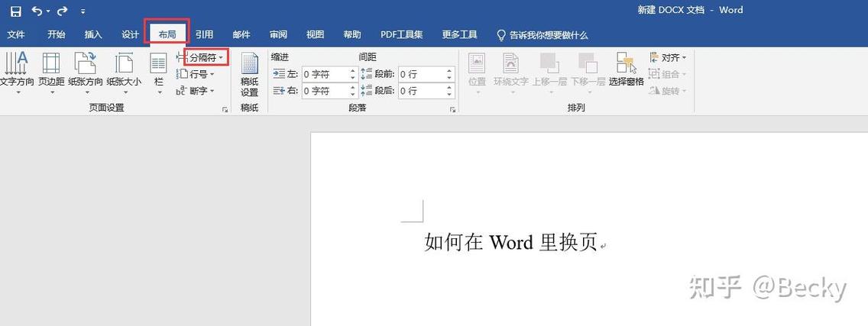
Task: Open the 纸张方向 orientation tool
Action: click(x=86, y=73)
